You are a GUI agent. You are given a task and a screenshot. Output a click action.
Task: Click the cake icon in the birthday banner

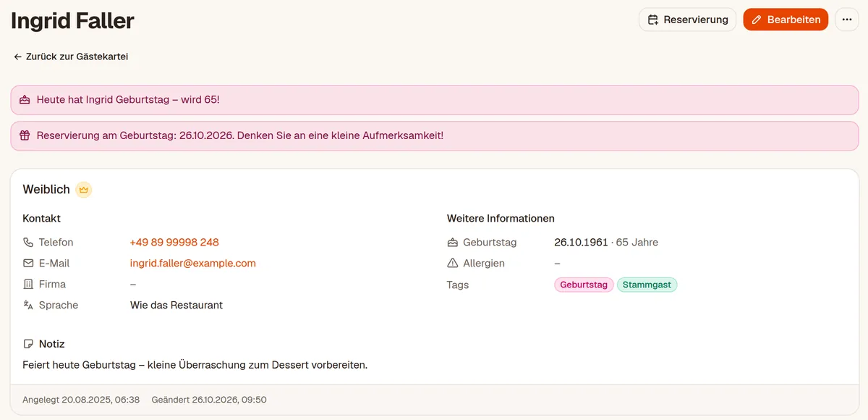[x=25, y=100]
